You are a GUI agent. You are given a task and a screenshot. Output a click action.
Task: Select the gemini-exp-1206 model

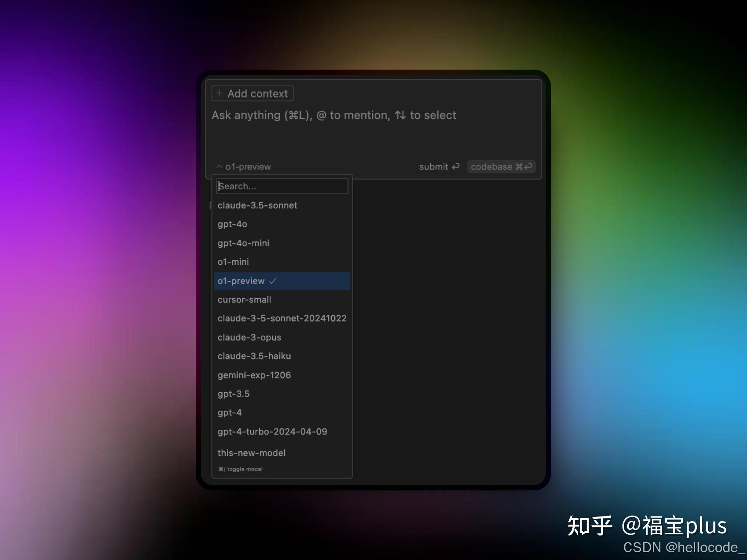(x=254, y=375)
